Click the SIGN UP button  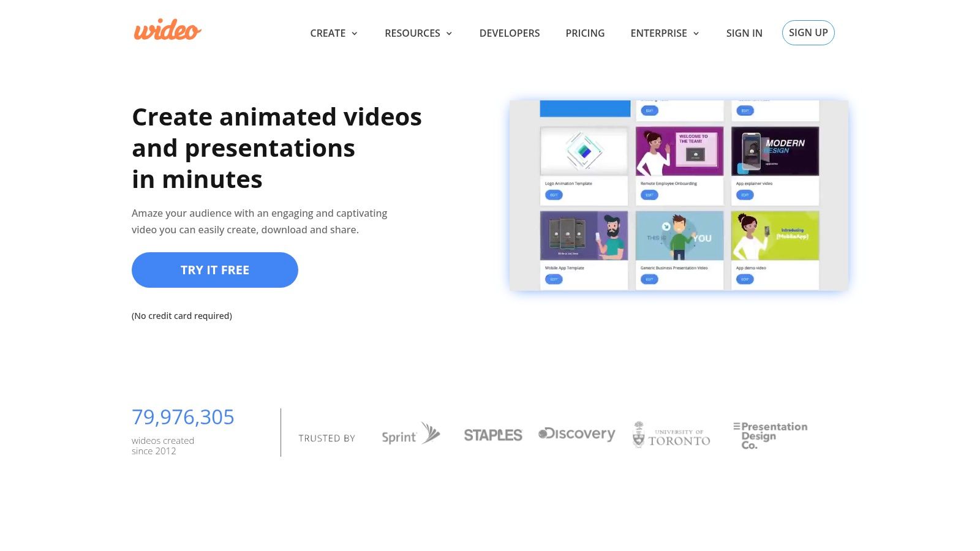click(x=808, y=32)
